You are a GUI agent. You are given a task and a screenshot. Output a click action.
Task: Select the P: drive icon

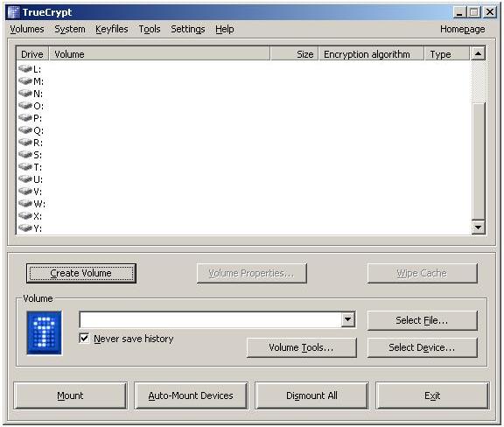pos(25,117)
